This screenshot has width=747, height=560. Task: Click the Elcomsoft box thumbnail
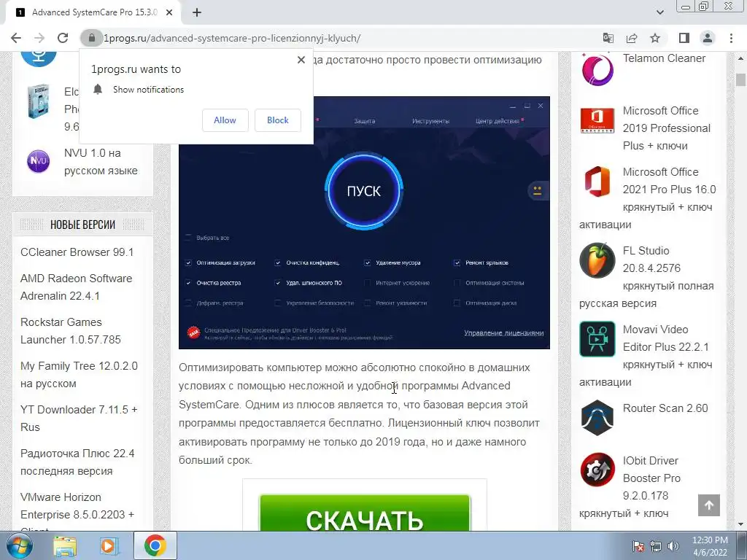[39, 101]
